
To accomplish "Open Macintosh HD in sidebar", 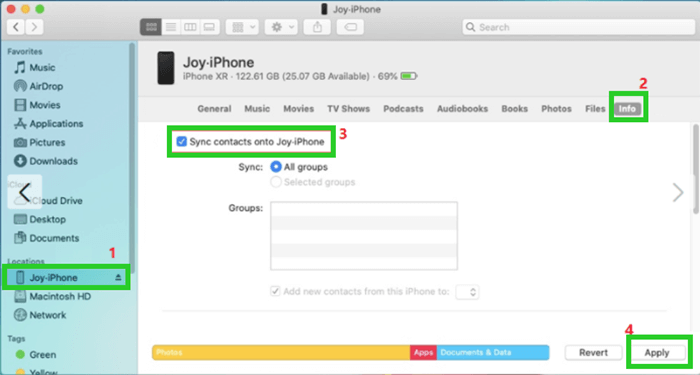I will [x=53, y=296].
